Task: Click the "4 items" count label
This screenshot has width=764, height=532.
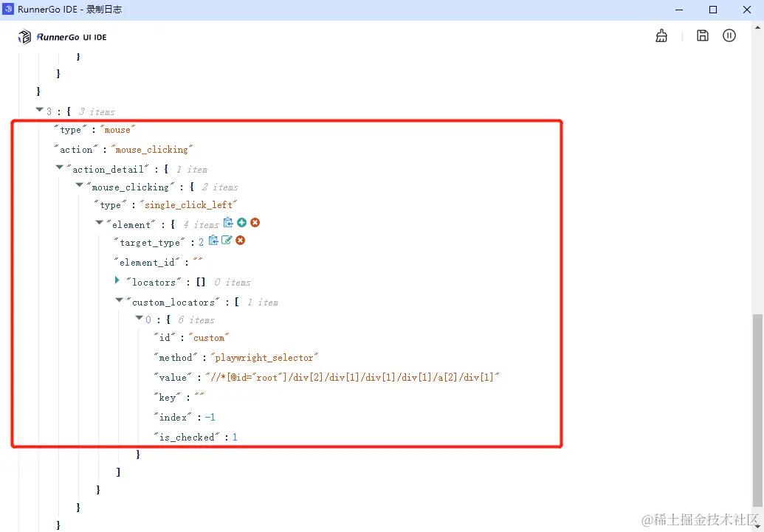Action: 202,224
